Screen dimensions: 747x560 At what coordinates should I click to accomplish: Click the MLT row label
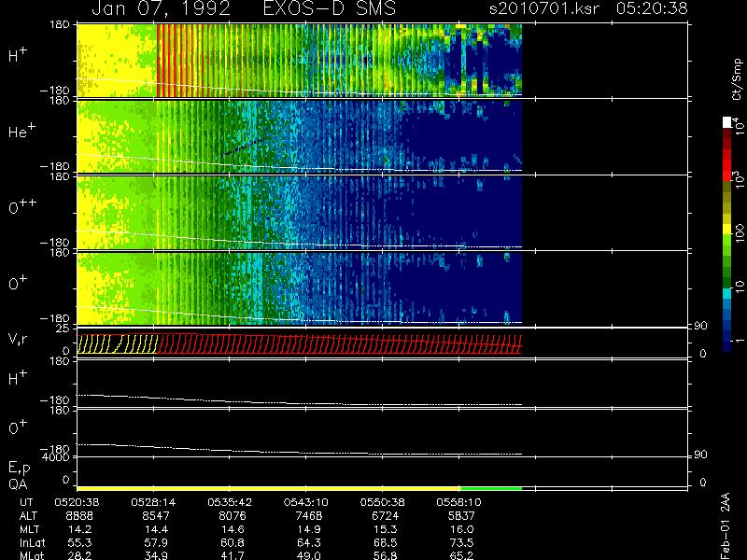(x=29, y=529)
